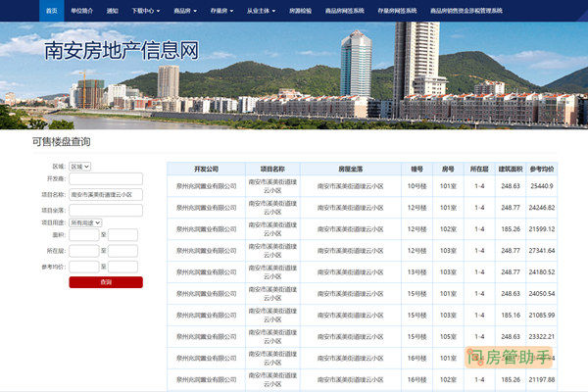The image size is (588, 392).
Task: Open the 通知 menu item
Action: pyautogui.click(x=112, y=11)
